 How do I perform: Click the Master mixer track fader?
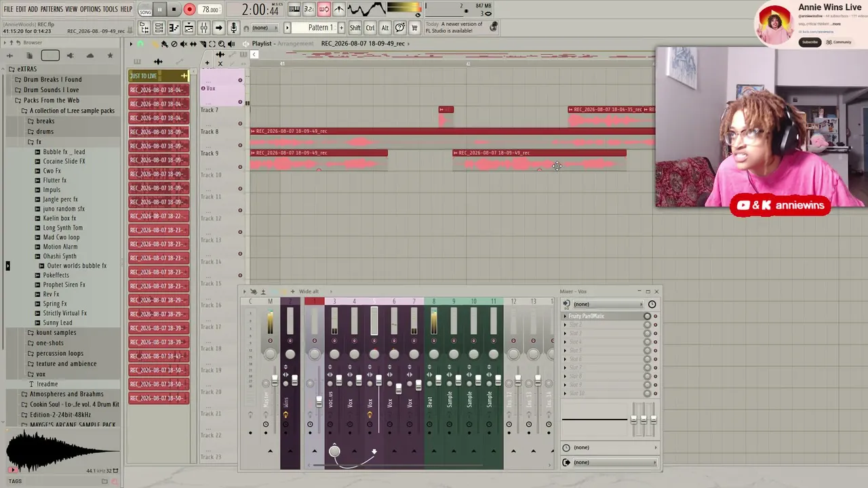(275, 381)
